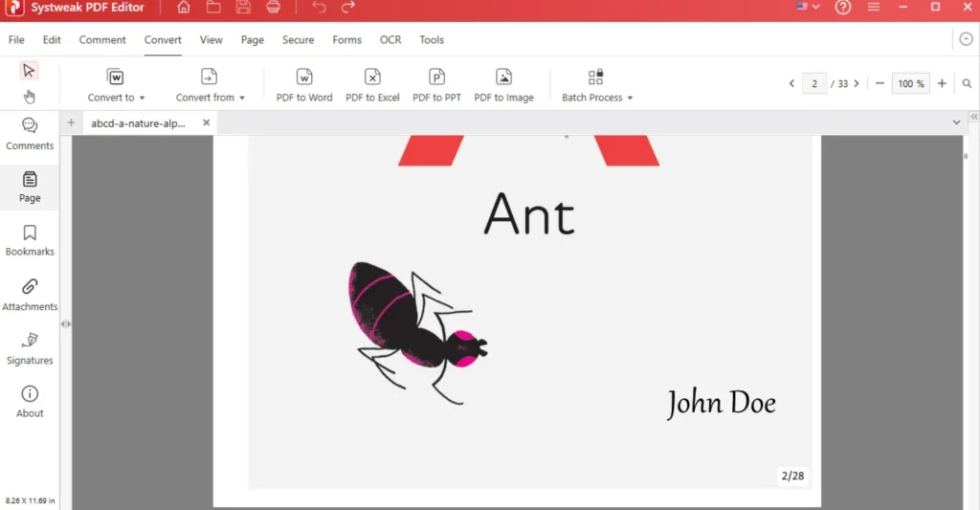Switch to the Forms tab
Viewport: 980px width, 510px height.
[346, 39]
